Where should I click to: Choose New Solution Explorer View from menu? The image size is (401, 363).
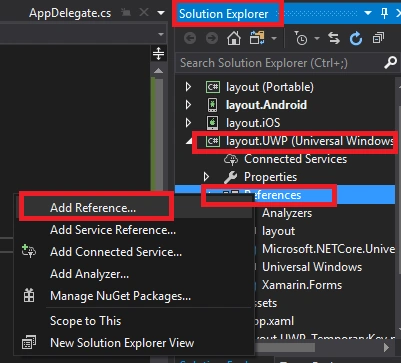pos(122,343)
